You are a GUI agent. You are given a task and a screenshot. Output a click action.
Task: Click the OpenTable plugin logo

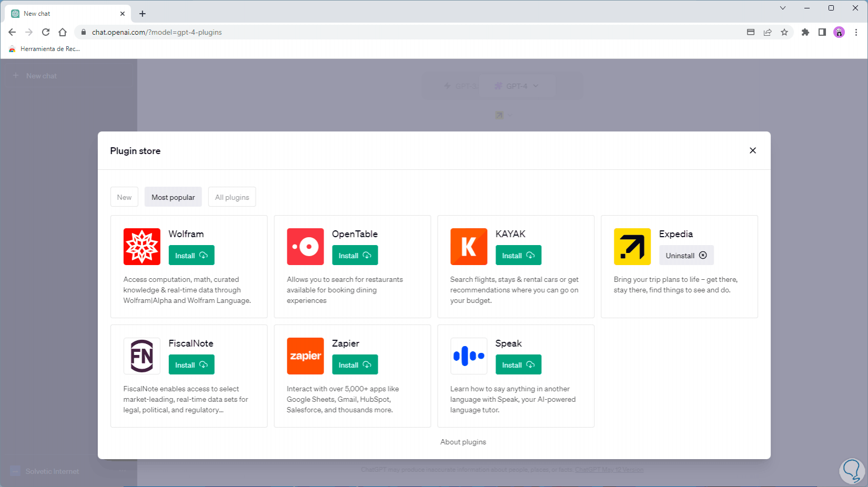point(305,247)
